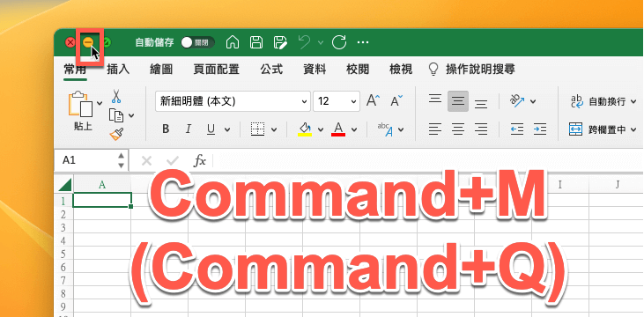Click 自動換行 wrap text button
Screen dimensions: 644x317
[598, 101]
